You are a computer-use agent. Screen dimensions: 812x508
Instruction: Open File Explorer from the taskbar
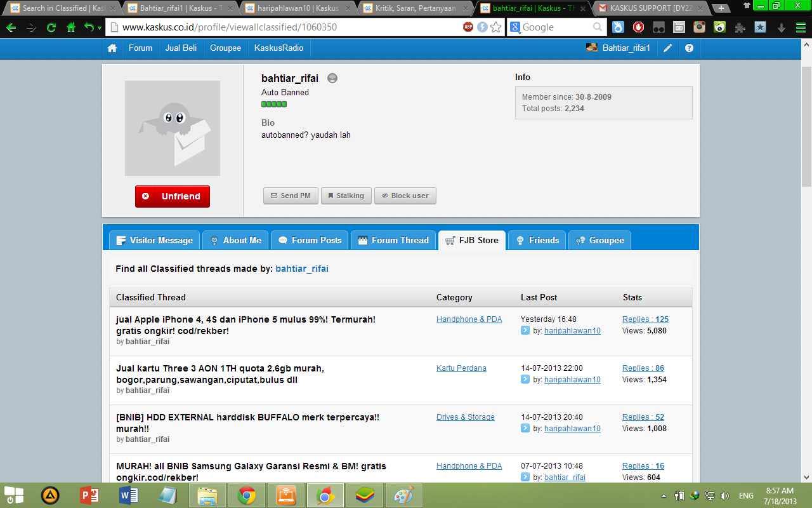click(207, 495)
